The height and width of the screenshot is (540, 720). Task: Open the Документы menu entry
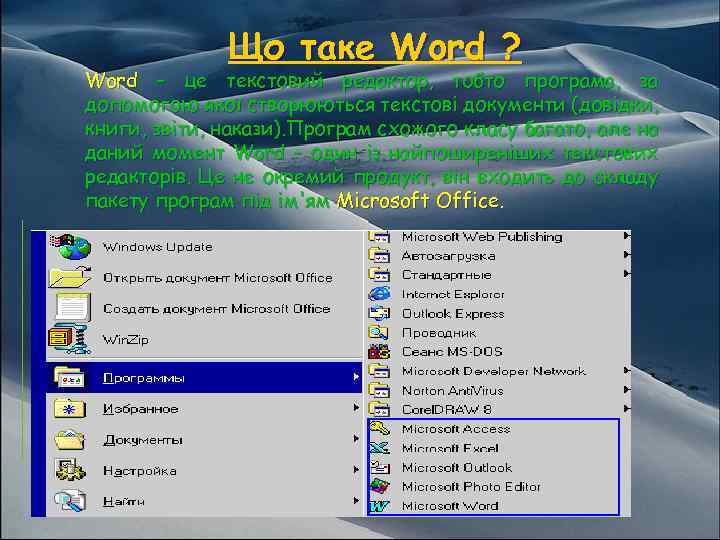pos(204,439)
